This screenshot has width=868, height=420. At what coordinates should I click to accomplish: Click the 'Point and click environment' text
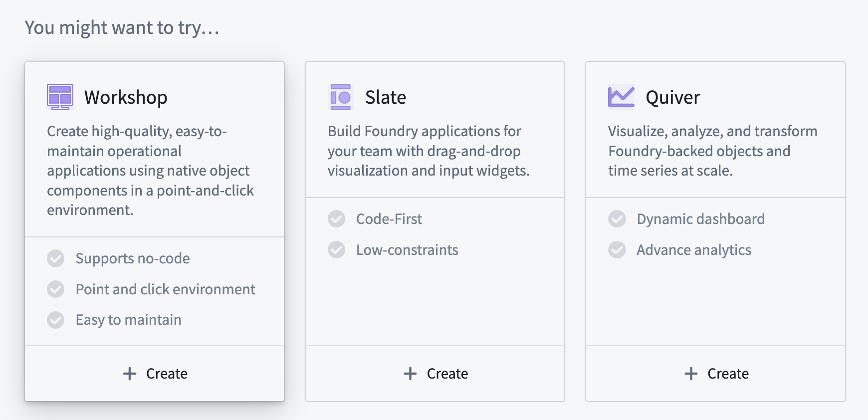tap(166, 289)
